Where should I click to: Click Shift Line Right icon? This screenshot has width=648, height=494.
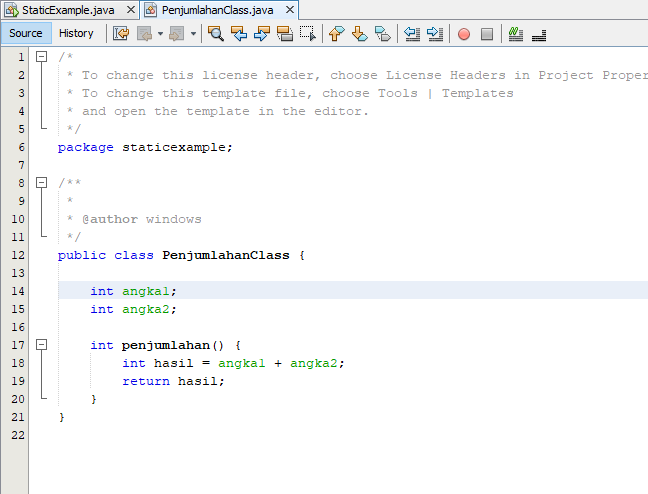pyautogui.click(x=435, y=33)
